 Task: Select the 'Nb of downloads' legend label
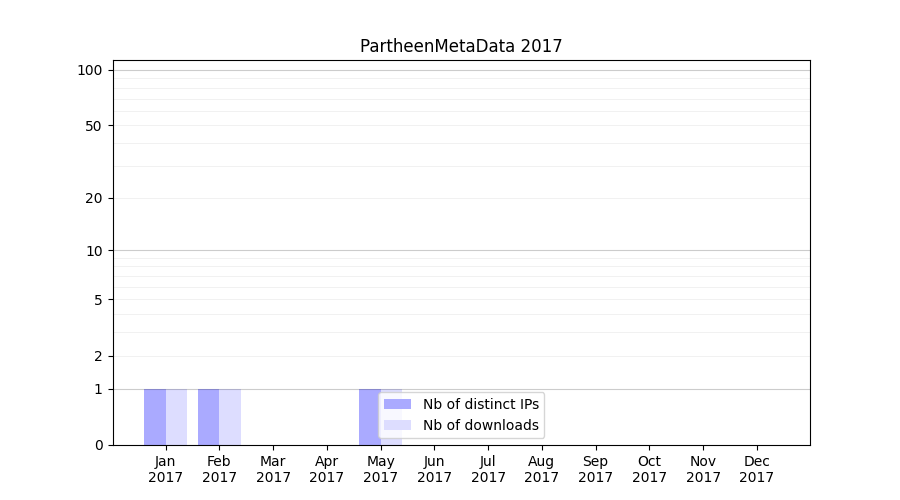(480, 425)
